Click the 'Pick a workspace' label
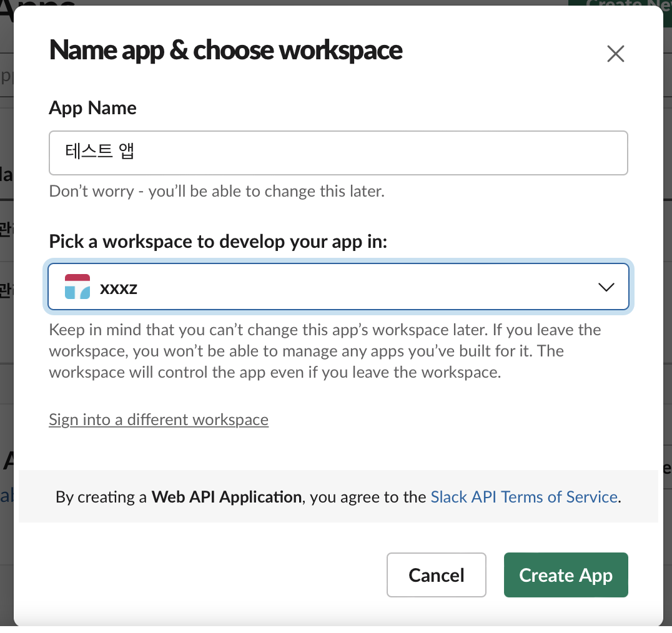 coord(218,242)
